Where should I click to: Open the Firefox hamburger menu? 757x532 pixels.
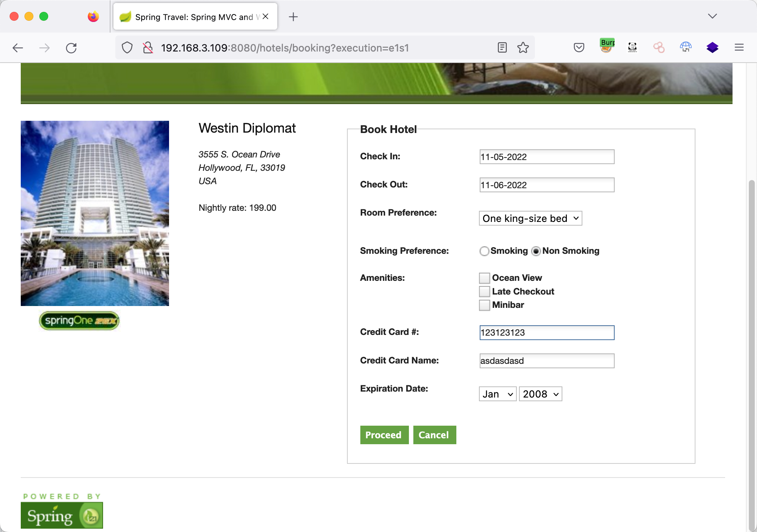tap(739, 47)
